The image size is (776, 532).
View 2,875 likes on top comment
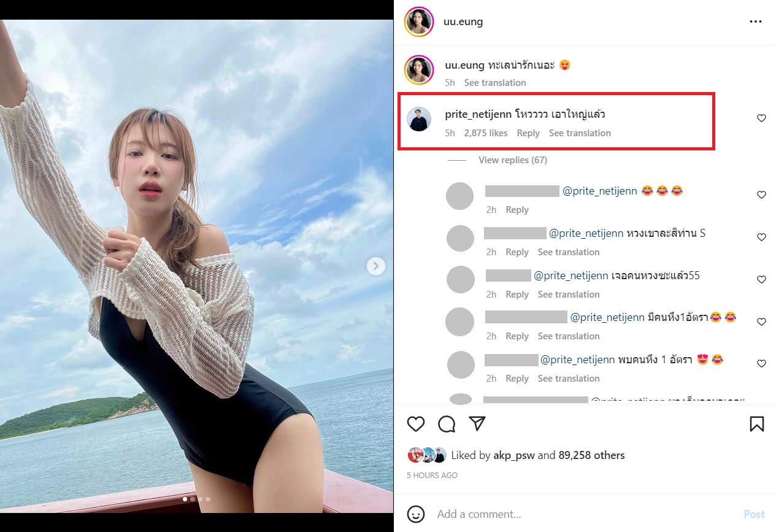[486, 133]
